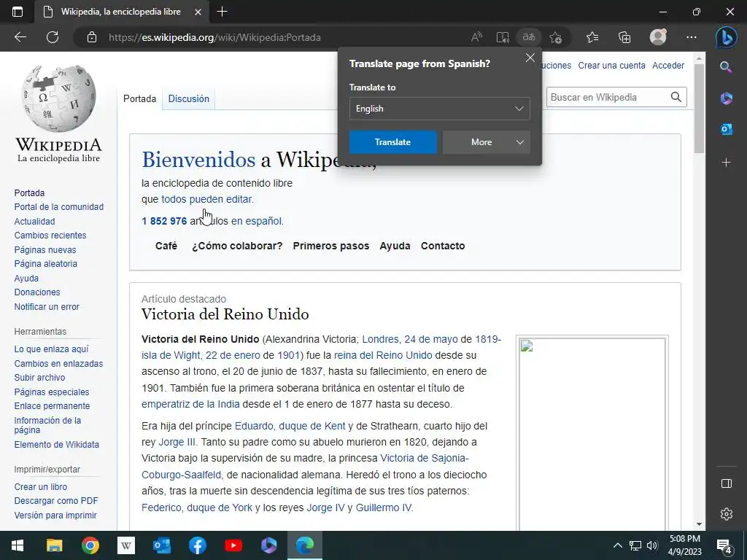Launch Chrome from the taskbar
This screenshot has height=560, width=747.
(90, 545)
